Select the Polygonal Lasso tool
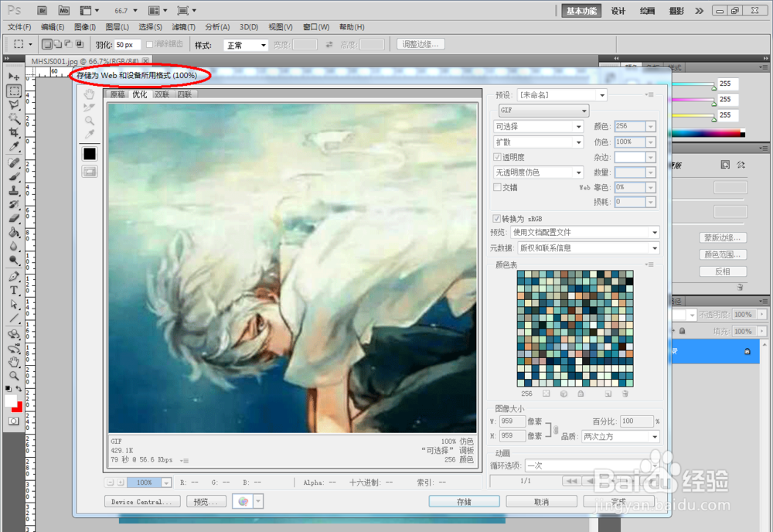 point(14,104)
